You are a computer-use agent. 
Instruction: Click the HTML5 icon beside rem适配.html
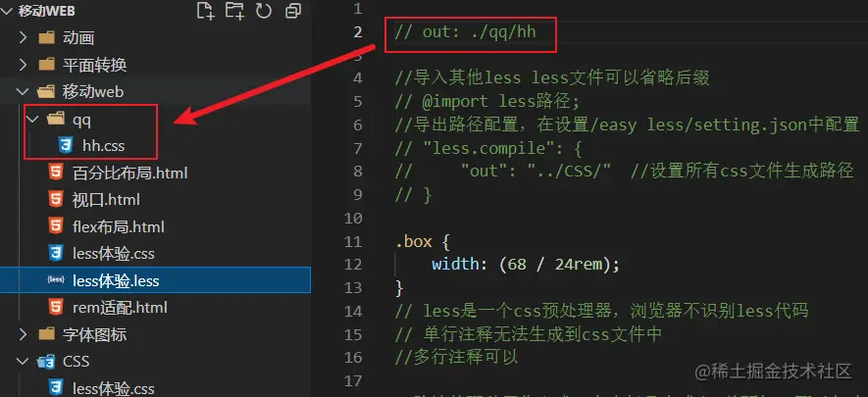point(55,307)
